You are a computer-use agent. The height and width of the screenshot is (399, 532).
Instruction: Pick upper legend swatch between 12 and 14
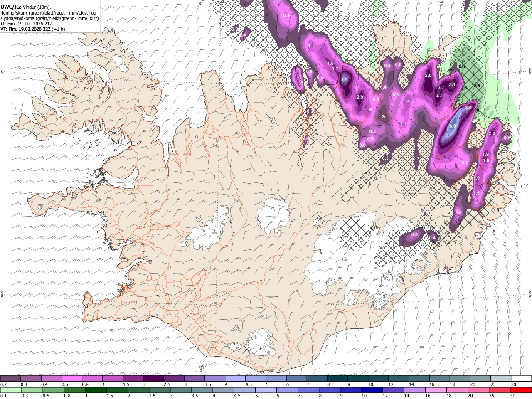pos(399,378)
